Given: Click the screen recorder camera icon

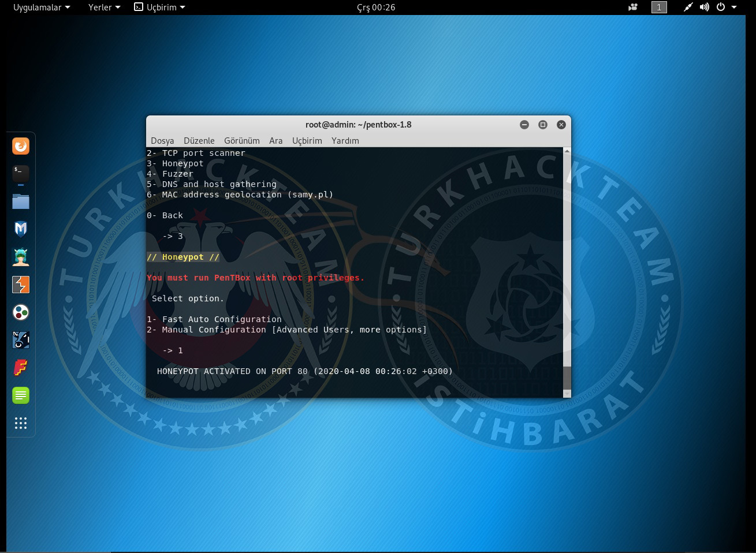Looking at the screenshot, I should (x=633, y=8).
